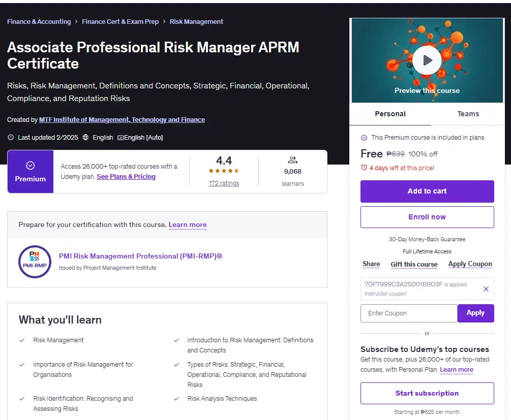Click the Free price label
Screen dimensions: 511x420
point(372,154)
